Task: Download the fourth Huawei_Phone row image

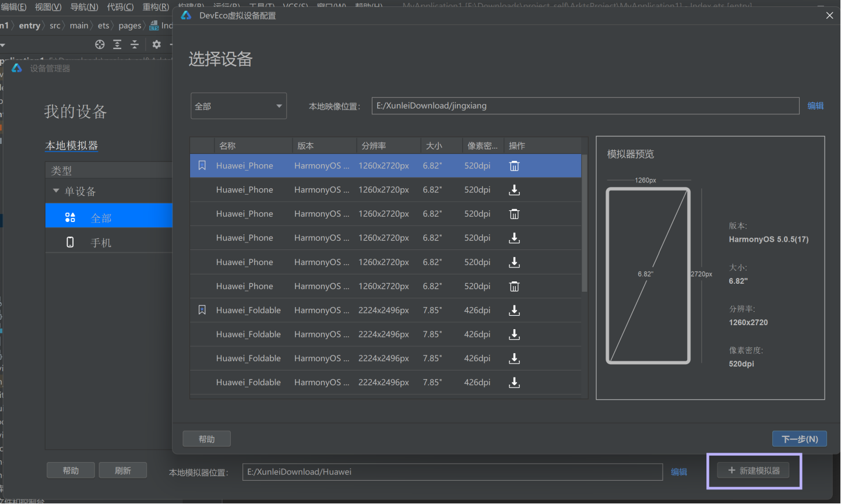Action: click(515, 238)
